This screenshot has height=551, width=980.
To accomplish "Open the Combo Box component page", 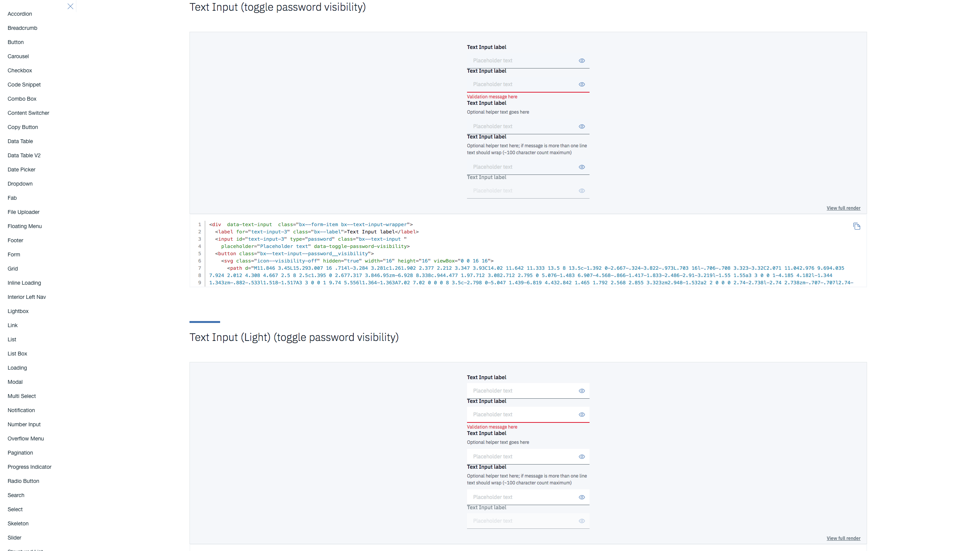I will click(x=22, y=99).
